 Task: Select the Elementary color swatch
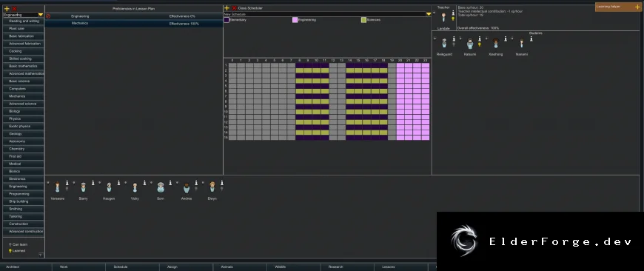227,20
